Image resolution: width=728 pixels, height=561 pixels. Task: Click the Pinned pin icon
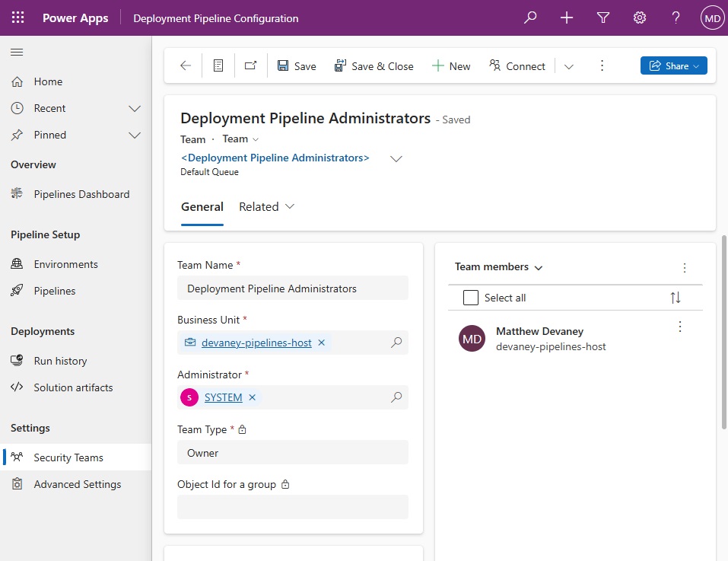[17, 135]
